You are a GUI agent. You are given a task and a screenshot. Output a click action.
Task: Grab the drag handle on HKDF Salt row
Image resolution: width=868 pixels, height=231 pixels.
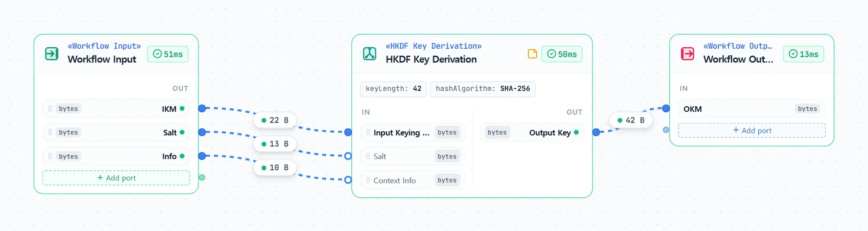368,156
